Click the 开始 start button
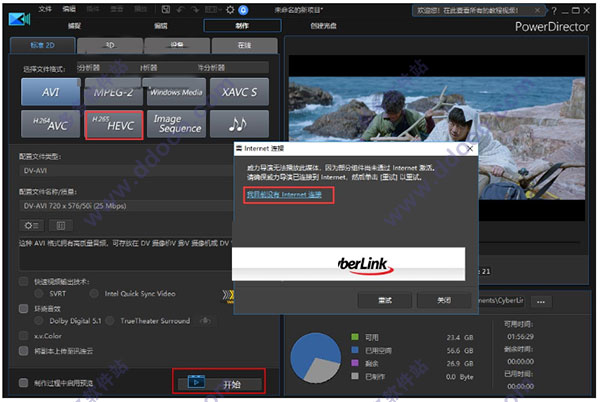Screen dimensions: 600x402 [219, 382]
